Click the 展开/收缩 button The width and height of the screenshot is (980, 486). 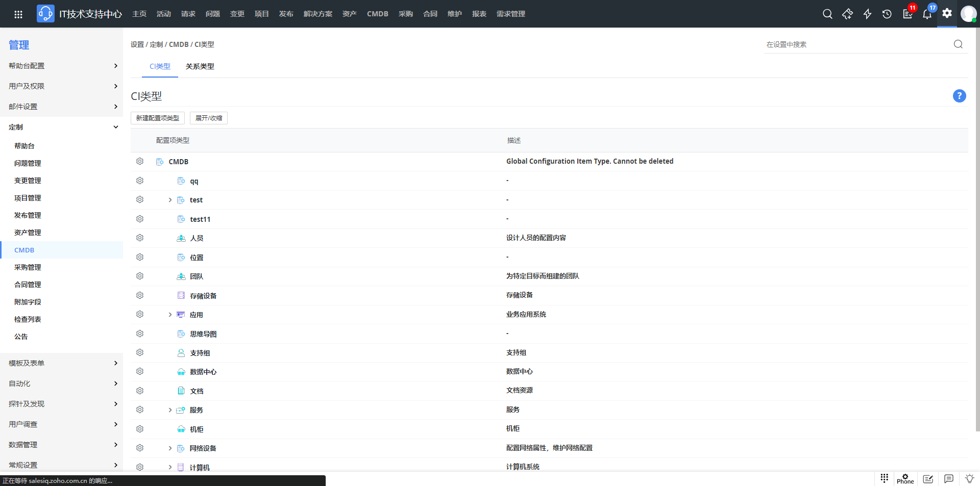(x=208, y=118)
